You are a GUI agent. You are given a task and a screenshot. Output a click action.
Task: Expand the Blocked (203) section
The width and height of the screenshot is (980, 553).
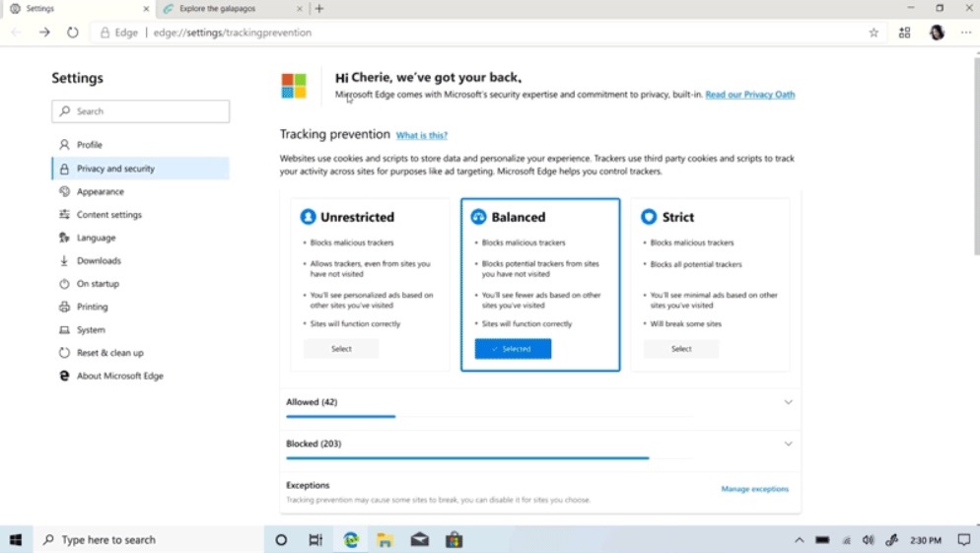click(788, 444)
